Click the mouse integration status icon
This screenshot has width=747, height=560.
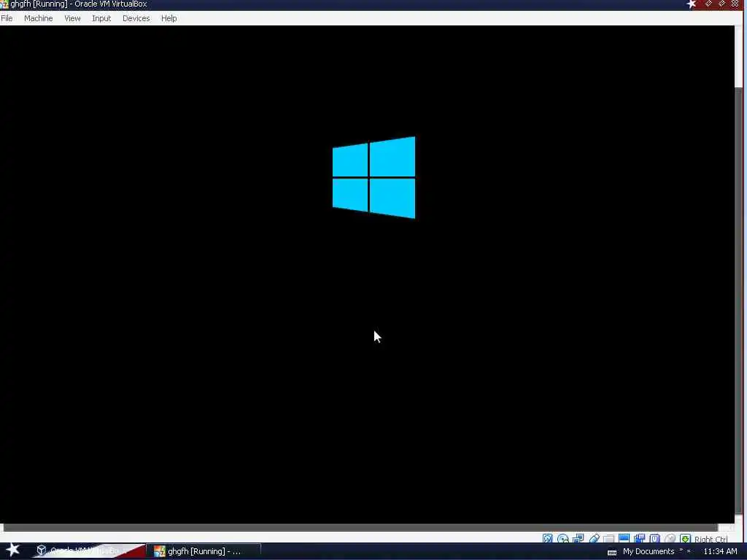tap(670, 538)
